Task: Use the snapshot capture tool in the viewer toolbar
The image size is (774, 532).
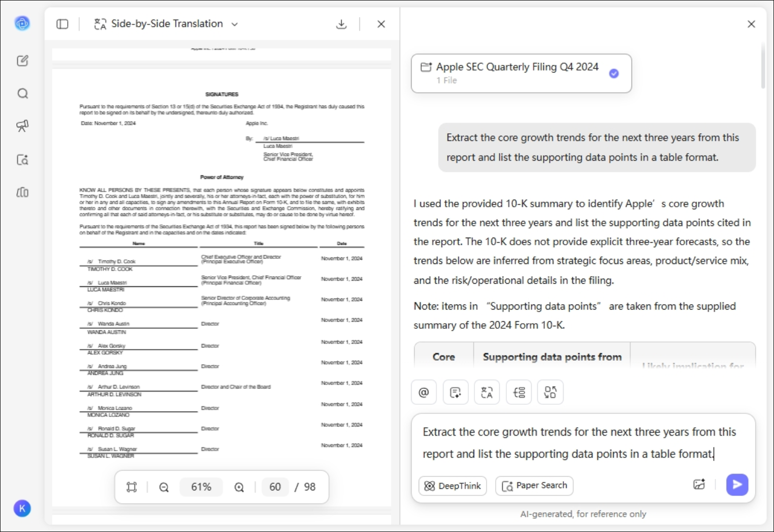Action: pos(131,487)
